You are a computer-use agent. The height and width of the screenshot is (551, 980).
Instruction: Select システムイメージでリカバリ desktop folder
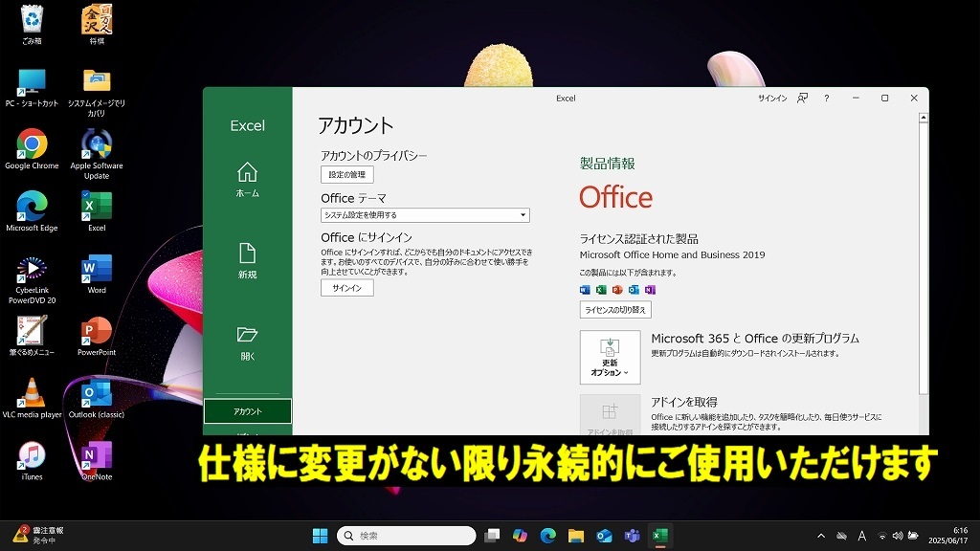pyautogui.click(x=97, y=93)
